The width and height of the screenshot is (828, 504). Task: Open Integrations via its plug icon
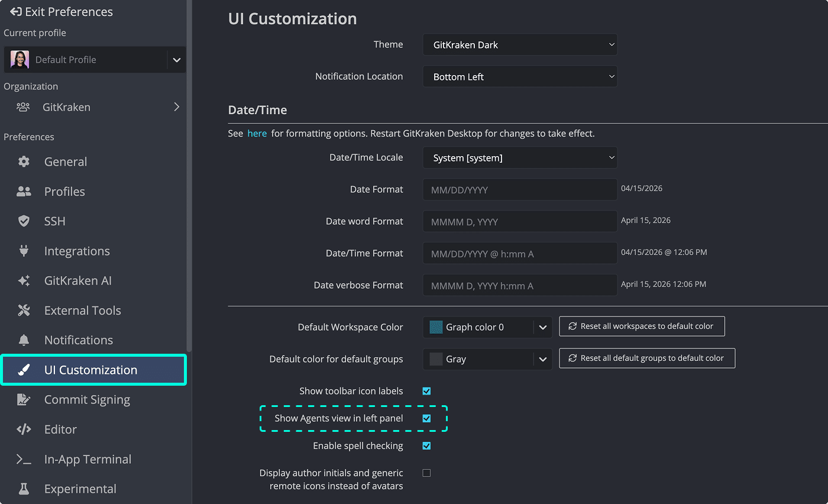pyautogui.click(x=24, y=251)
